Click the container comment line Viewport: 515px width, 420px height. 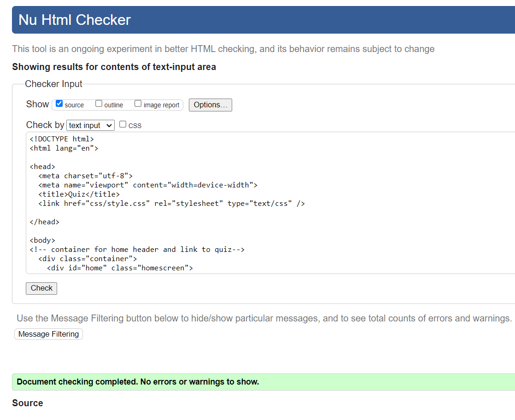tap(137, 249)
